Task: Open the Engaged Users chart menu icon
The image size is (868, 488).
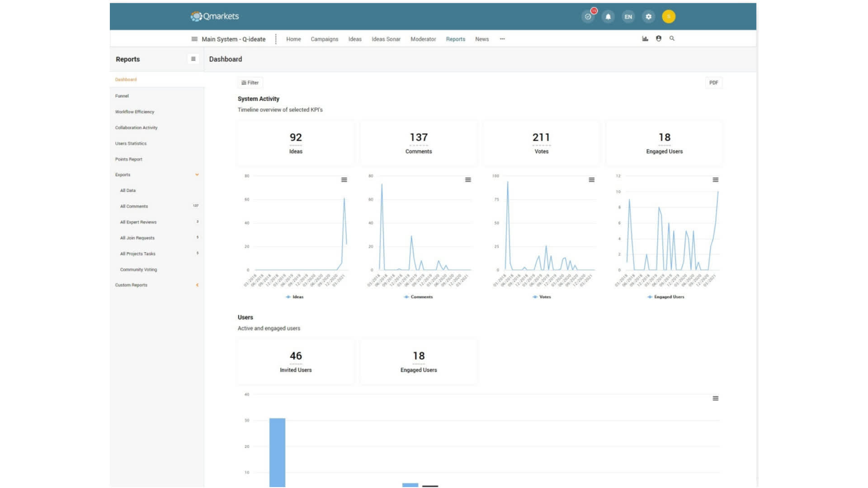Action: [715, 180]
